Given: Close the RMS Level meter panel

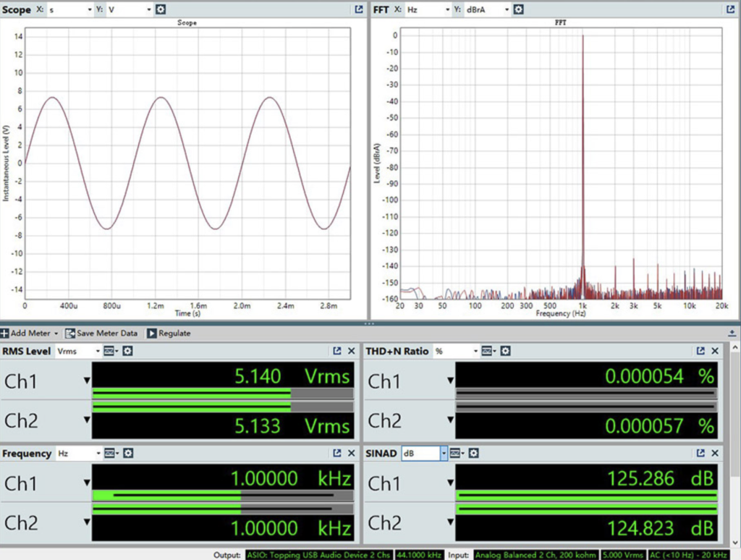Looking at the screenshot, I should click(352, 351).
